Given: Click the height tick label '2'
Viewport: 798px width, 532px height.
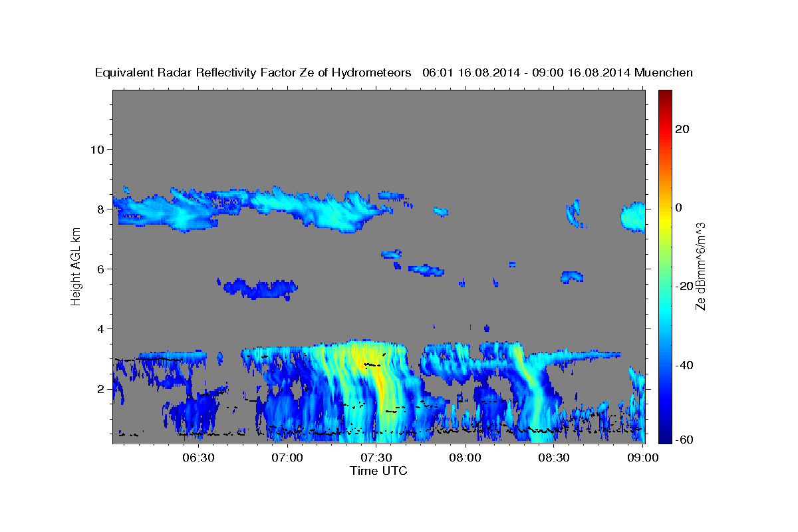Looking at the screenshot, I should (102, 388).
